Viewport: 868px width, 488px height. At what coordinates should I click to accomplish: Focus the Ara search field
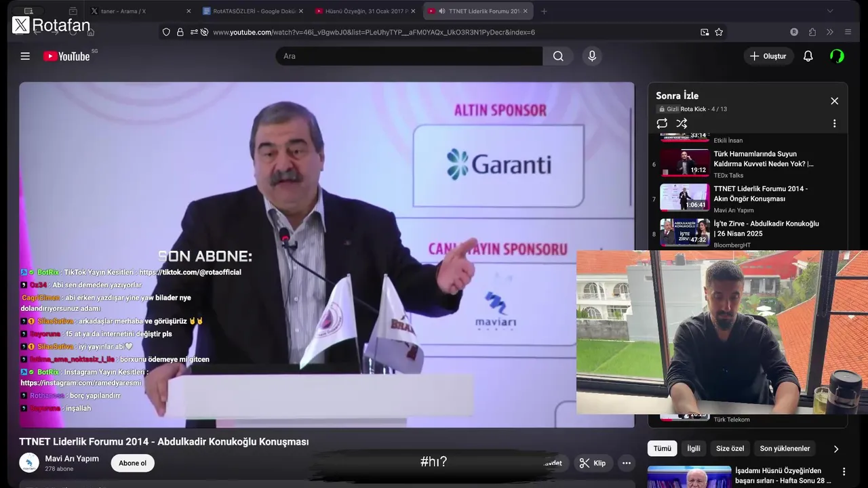coord(409,56)
